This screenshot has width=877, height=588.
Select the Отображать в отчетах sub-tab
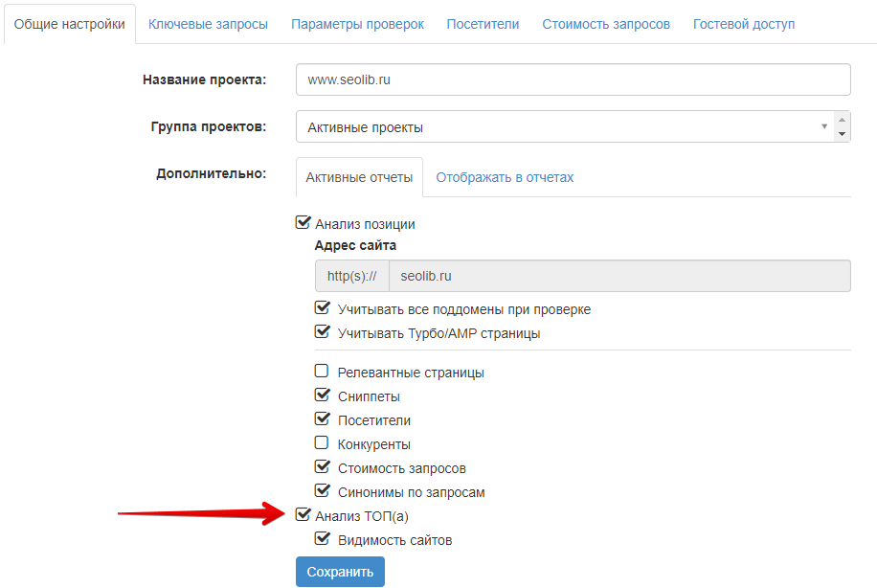pyautogui.click(x=505, y=177)
